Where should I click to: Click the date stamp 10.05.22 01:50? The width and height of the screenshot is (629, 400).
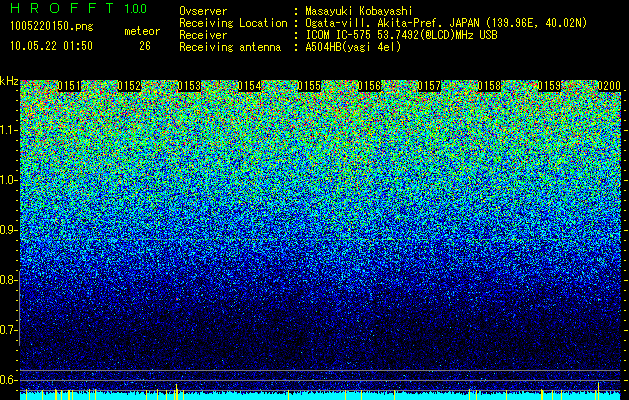(51, 46)
